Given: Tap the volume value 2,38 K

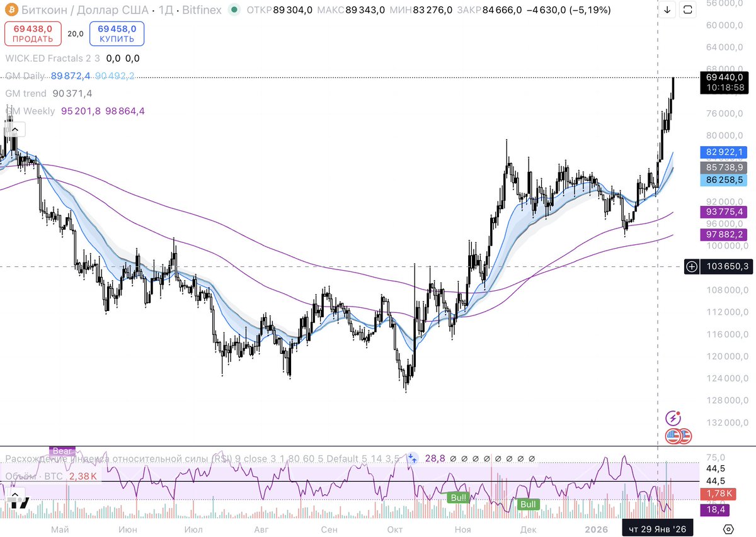Looking at the screenshot, I should (x=82, y=476).
